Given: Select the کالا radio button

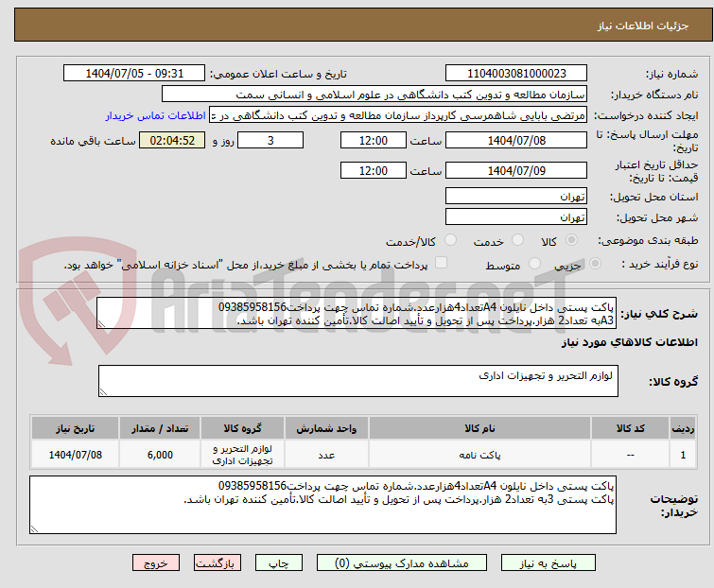Looking at the screenshot, I should (571, 240).
